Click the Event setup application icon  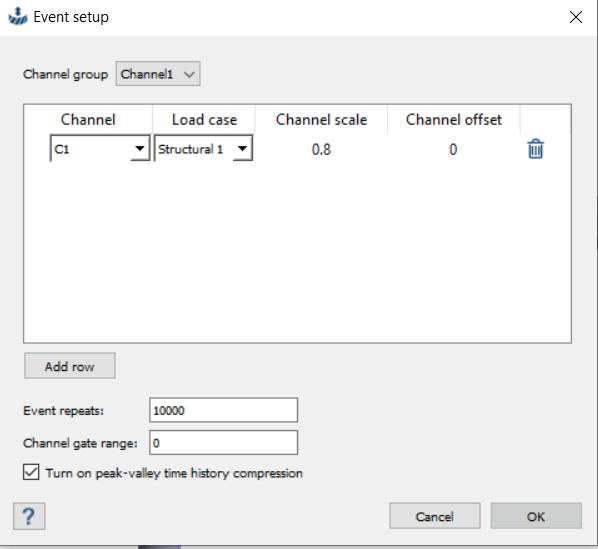click(18, 16)
